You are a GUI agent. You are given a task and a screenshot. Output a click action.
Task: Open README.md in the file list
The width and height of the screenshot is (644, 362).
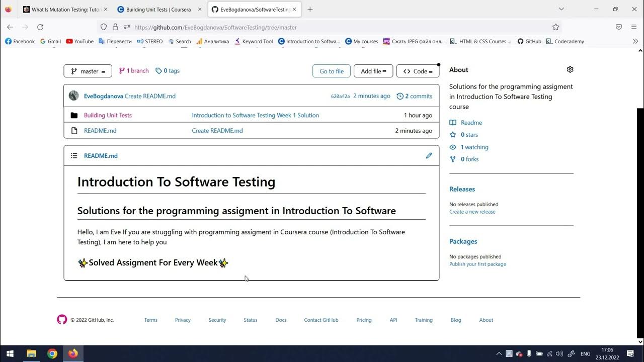click(100, 131)
